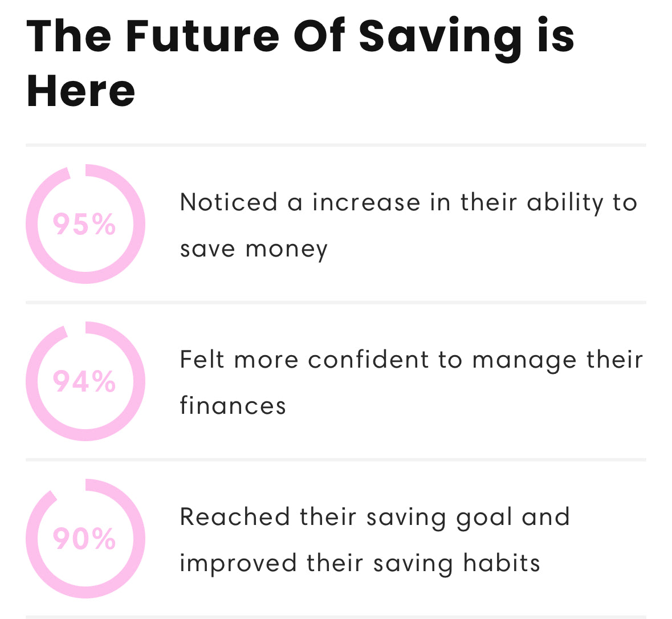This screenshot has height=619, width=672.
Task: Click the 95% circular progress ring
Action: (85, 224)
